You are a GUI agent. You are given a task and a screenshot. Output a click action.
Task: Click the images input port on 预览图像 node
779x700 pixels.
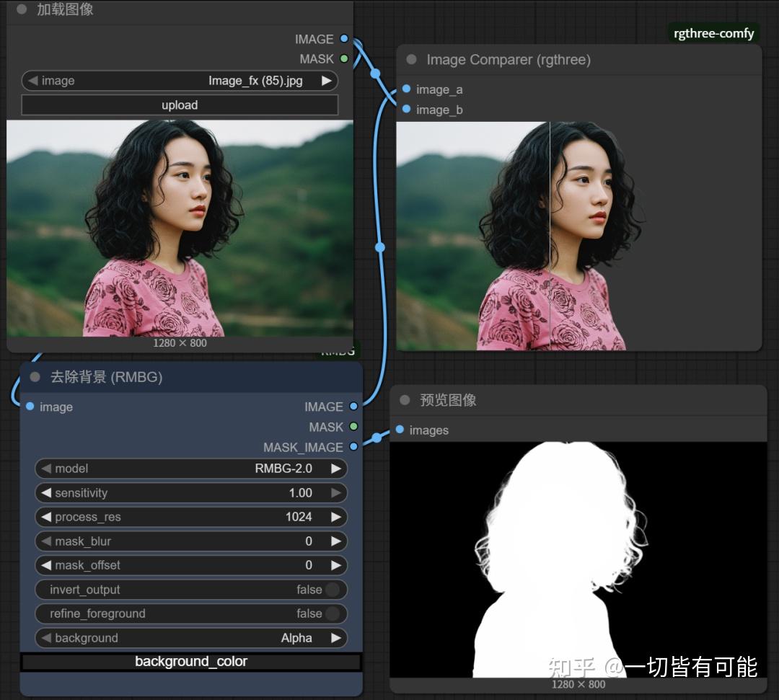tap(400, 429)
